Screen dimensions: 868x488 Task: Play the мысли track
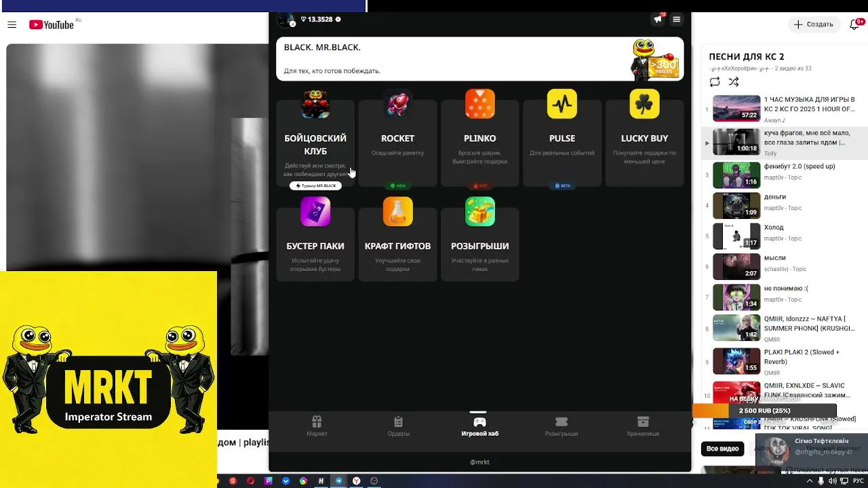pos(785,266)
